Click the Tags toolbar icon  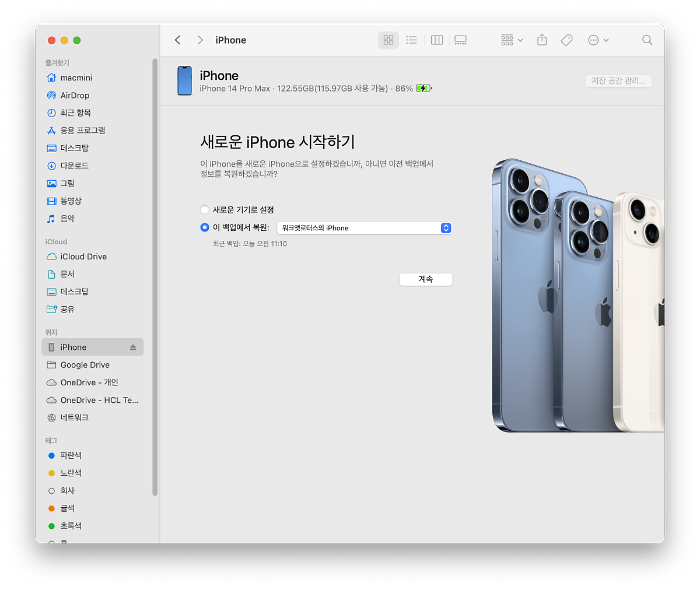click(566, 40)
